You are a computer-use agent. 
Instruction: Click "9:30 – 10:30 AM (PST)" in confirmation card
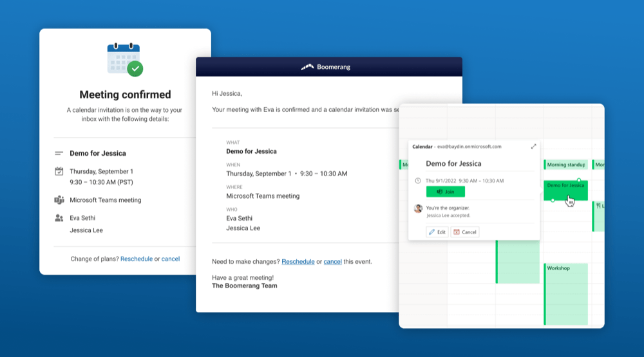(102, 182)
